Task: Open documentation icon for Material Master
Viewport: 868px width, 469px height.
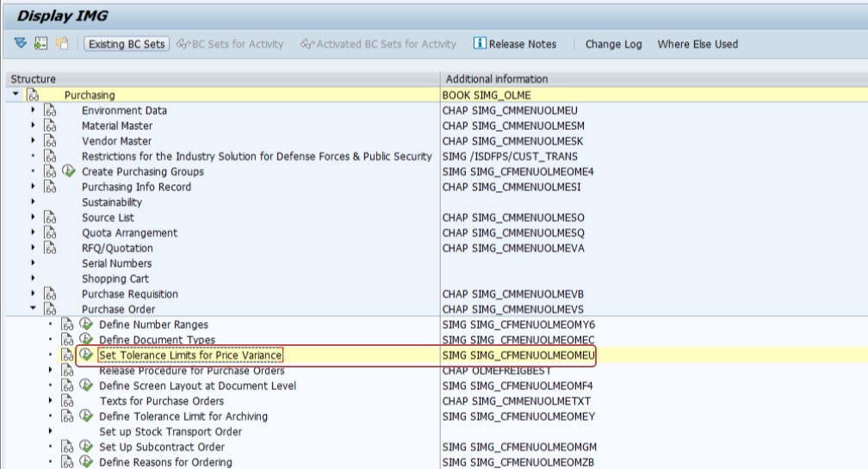Action: [x=50, y=126]
